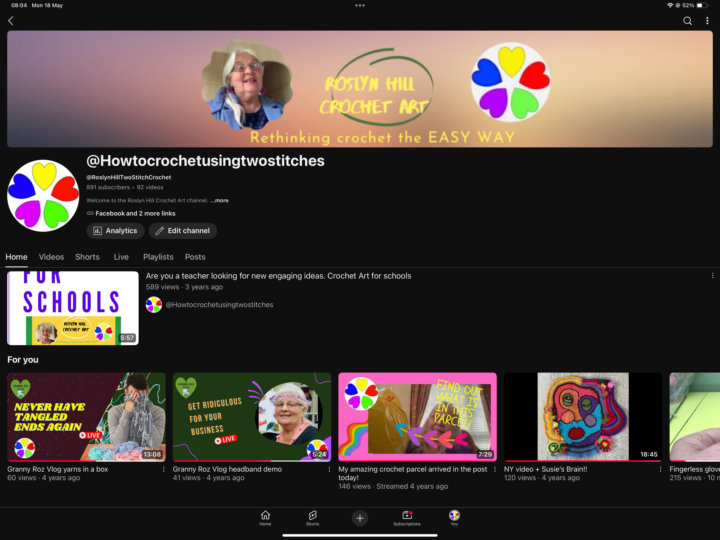This screenshot has width=720, height=540.
Task: Click the @RoslynHillTwoStitchCrochet handle
Action: (129, 177)
